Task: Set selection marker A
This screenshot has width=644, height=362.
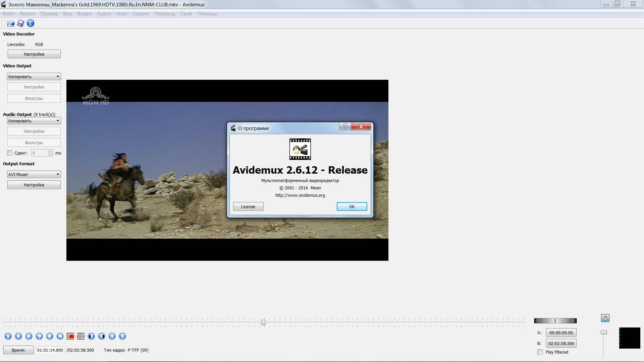Action: [x=70, y=336]
